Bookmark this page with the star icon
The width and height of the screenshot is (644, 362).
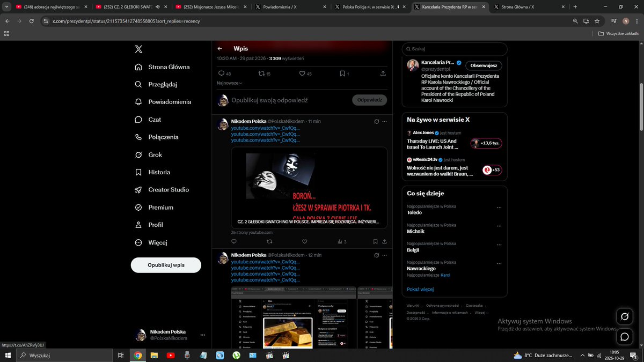[x=597, y=21]
